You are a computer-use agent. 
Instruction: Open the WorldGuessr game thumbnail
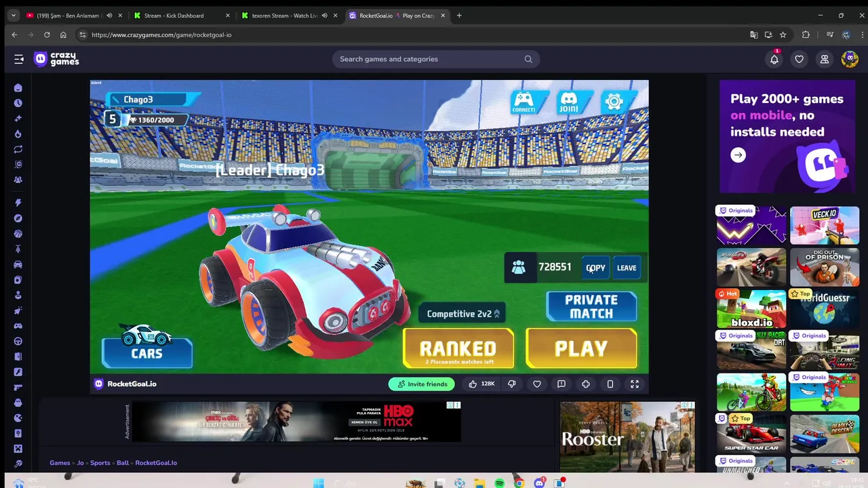(825, 309)
